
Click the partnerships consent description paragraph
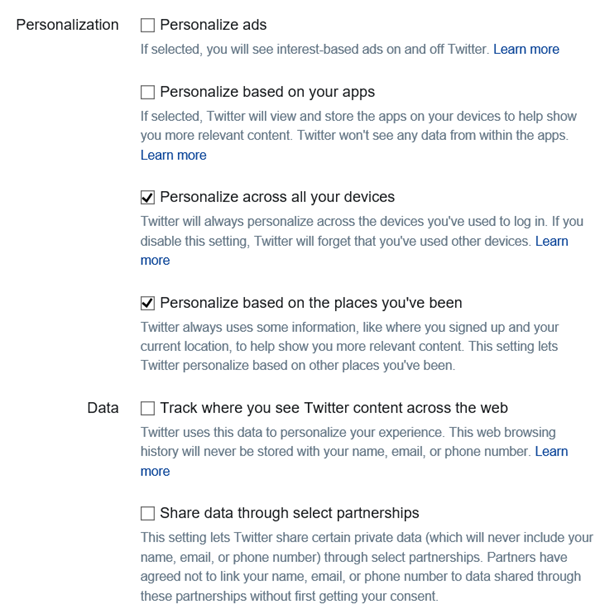[x=367, y=567]
